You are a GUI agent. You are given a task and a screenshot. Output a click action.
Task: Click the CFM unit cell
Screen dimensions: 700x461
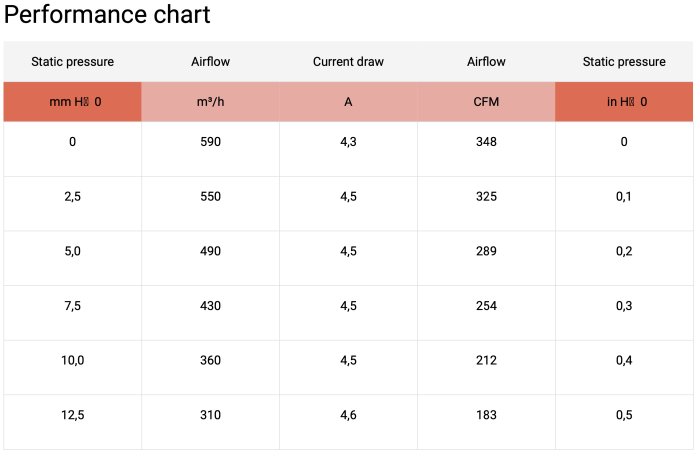[486, 102]
